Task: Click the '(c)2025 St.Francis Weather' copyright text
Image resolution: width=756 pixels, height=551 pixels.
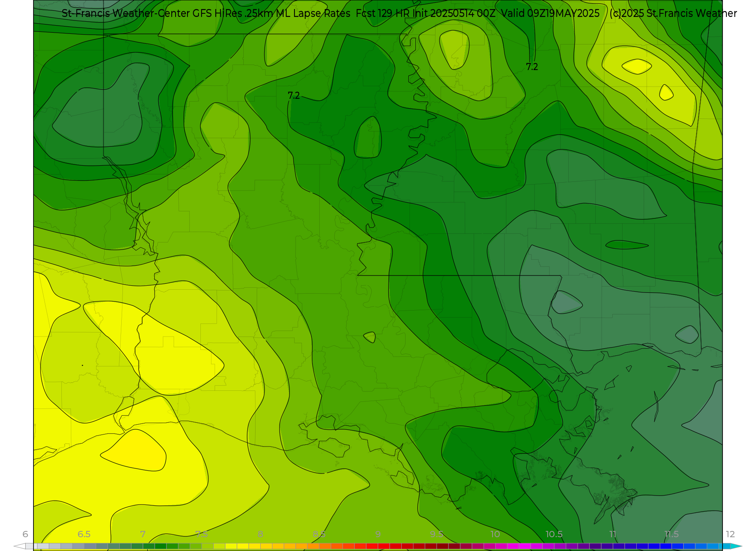Action: coord(673,13)
